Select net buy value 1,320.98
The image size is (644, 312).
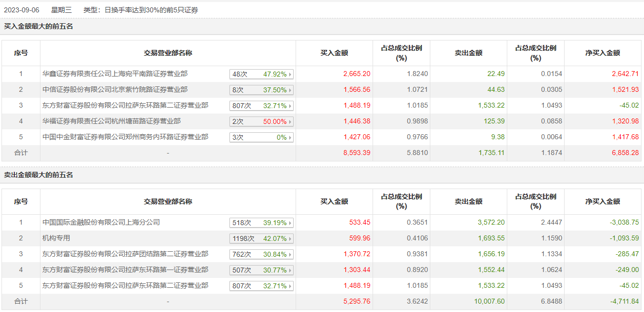tap(625, 121)
